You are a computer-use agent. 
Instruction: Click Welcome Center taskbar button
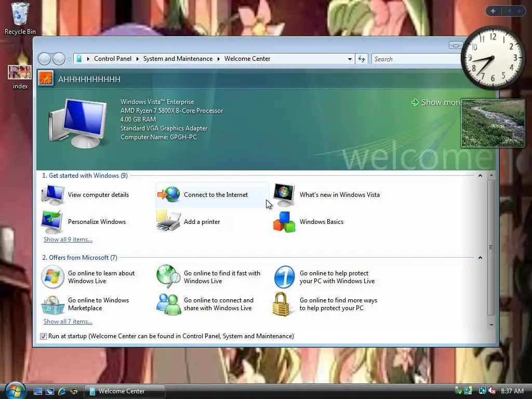pos(125,391)
